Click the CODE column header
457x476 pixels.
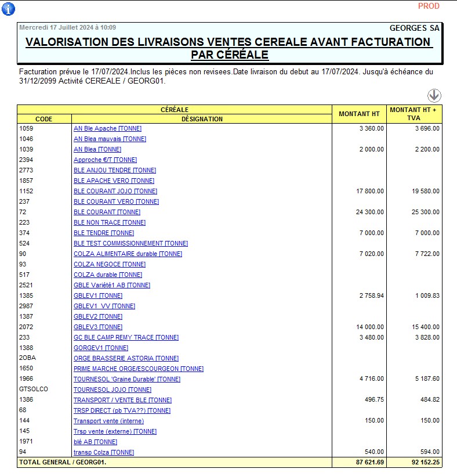click(x=44, y=119)
